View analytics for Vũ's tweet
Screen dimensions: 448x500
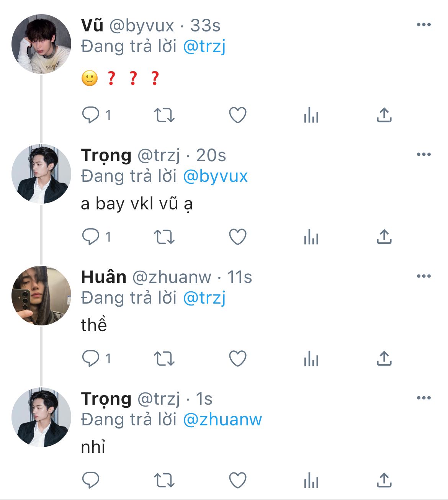click(311, 115)
